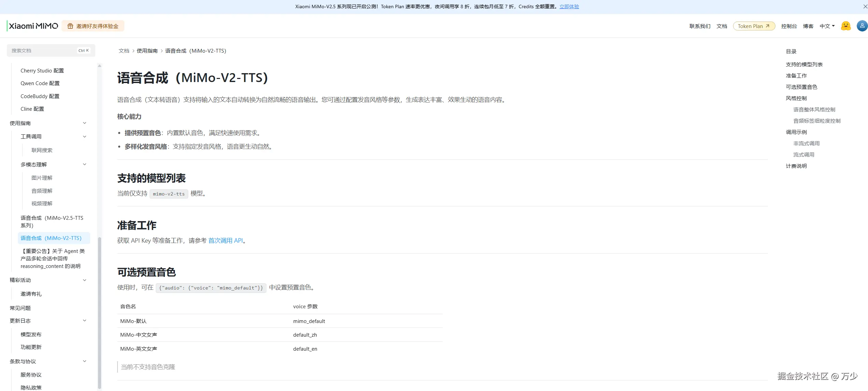Focus the 搜索文档 search field
Viewport: 868px width, 391px height.
click(51, 51)
